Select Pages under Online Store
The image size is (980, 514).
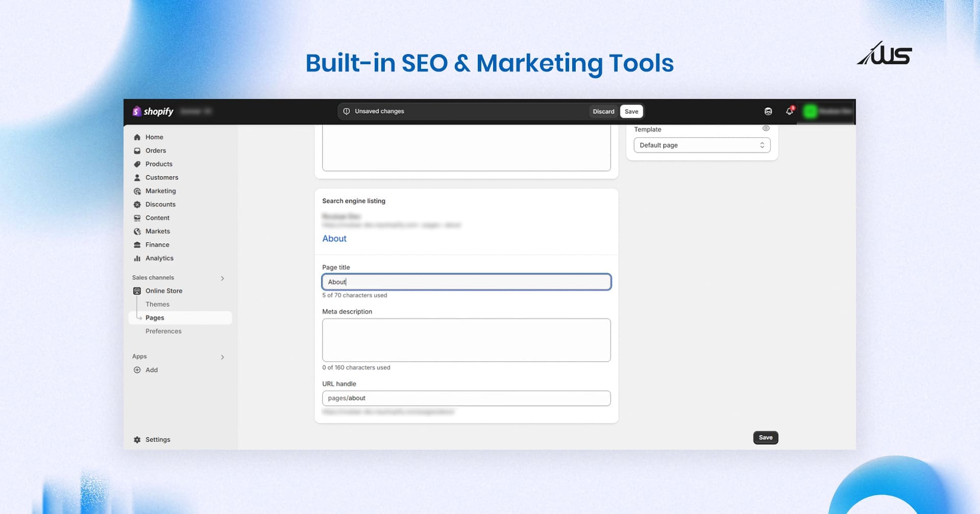pyautogui.click(x=180, y=318)
